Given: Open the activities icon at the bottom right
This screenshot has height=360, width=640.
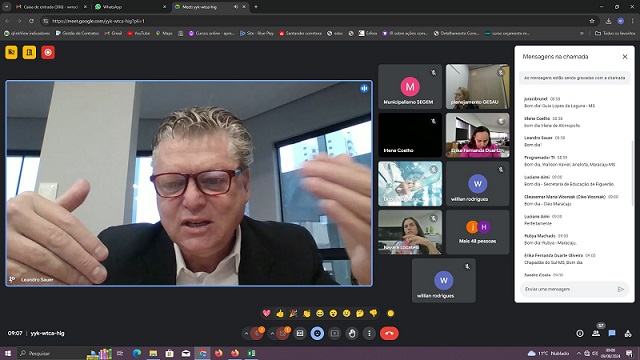Looking at the screenshot, I should pos(628,333).
